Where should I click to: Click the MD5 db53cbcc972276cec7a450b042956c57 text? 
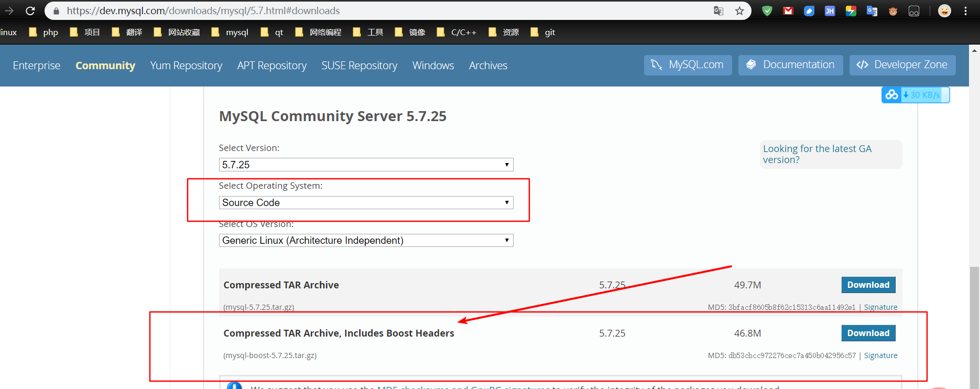[x=782, y=355]
